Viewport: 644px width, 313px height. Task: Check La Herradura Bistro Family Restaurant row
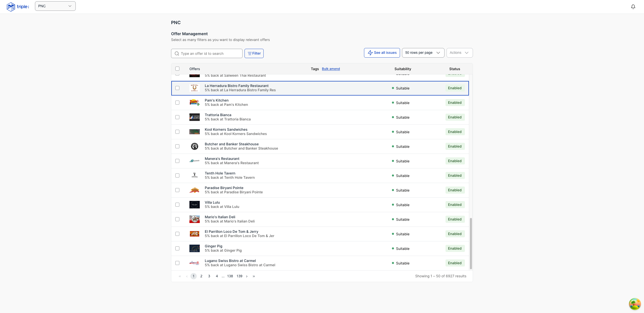[177, 88]
